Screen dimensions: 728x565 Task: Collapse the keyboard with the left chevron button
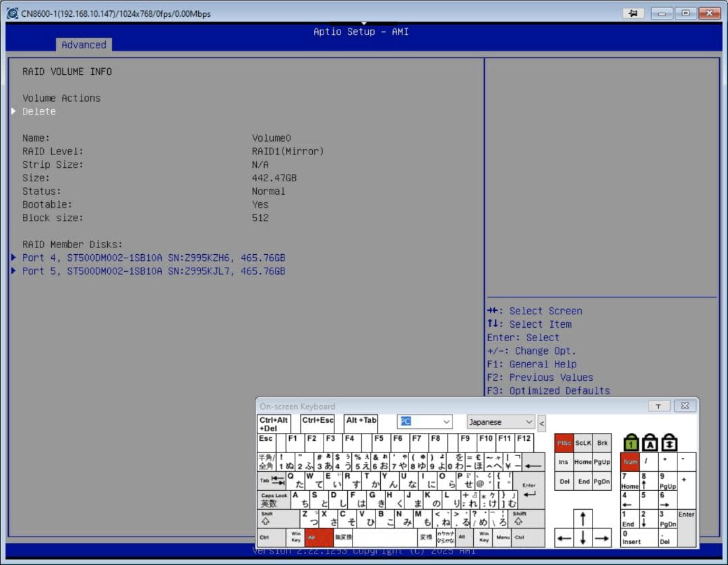[542, 422]
